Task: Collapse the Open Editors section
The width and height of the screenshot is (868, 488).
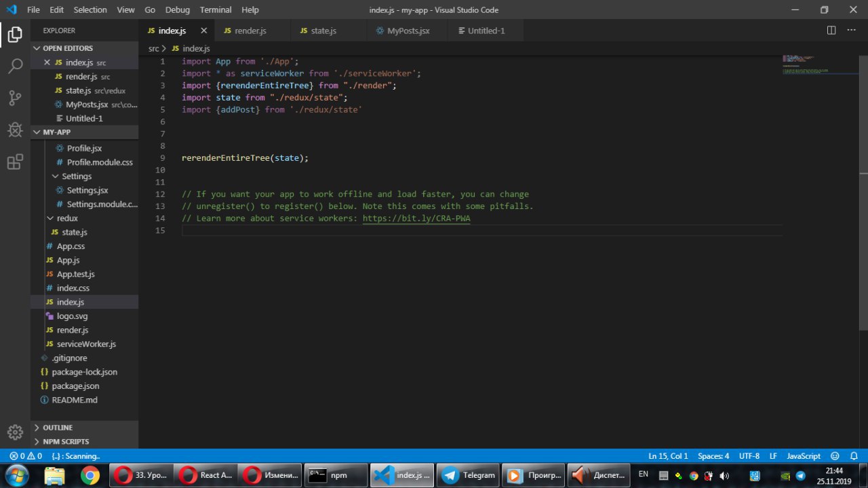Action: [68, 48]
